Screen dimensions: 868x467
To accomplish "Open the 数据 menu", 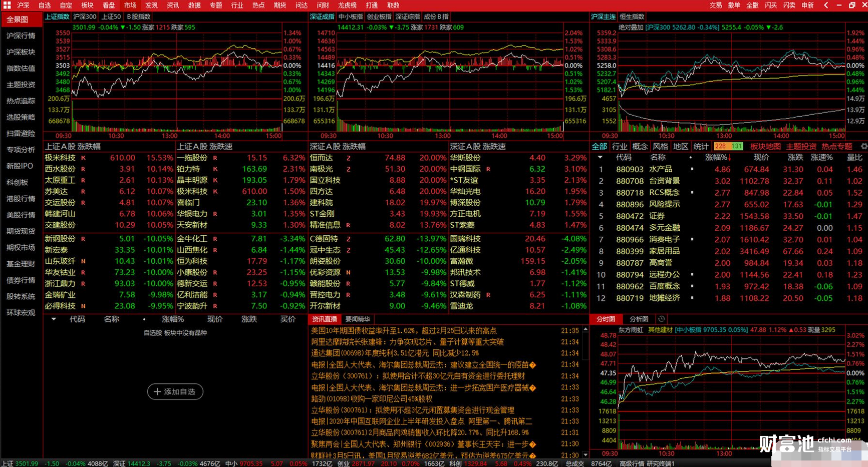I will click(x=194, y=5).
